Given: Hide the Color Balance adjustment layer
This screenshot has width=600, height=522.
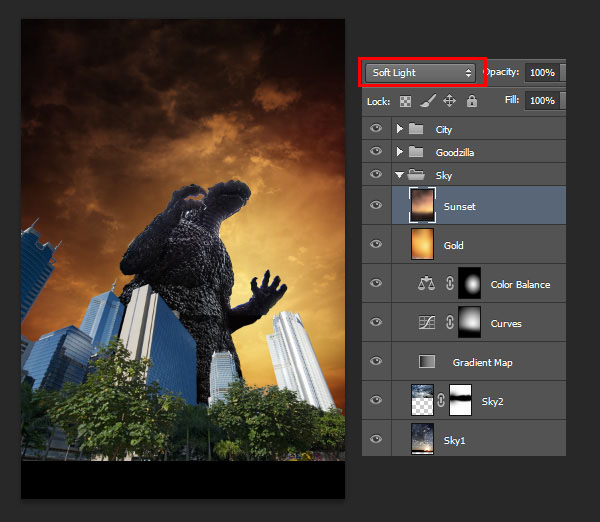Looking at the screenshot, I should click(376, 283).
